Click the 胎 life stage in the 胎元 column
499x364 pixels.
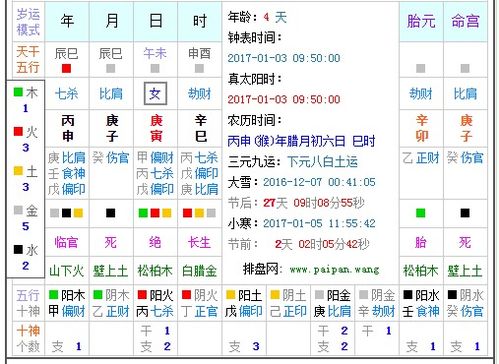(x=421, y=242)
